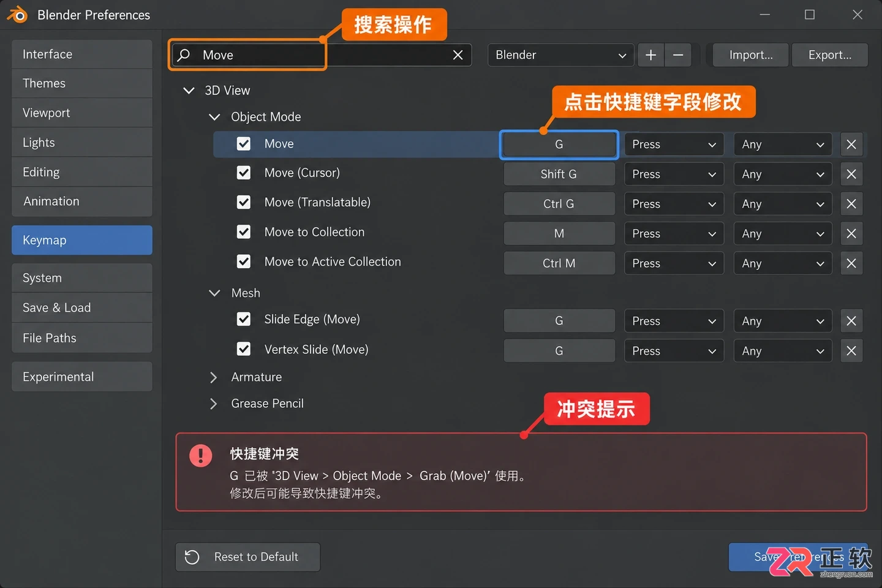Select the Keymap section
This screenshot has height=588, width=882.
coord(82,240)
